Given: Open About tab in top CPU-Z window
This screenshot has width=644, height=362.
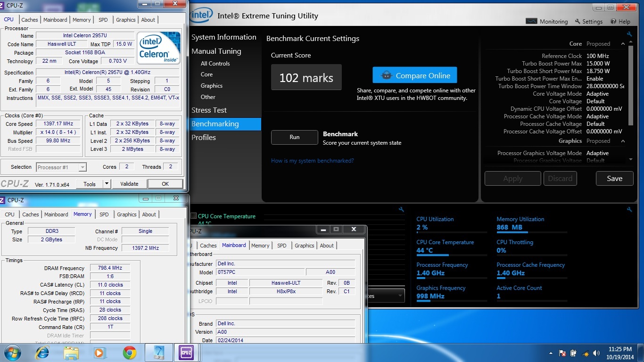Looking at the screenshot, I should 148,20.
